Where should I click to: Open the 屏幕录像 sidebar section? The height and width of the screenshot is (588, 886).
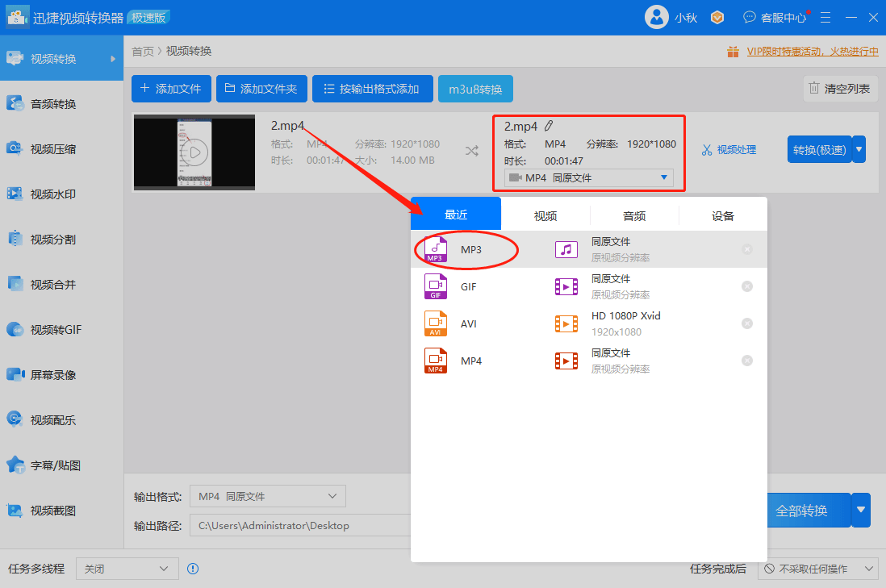(x=61, y=374)
